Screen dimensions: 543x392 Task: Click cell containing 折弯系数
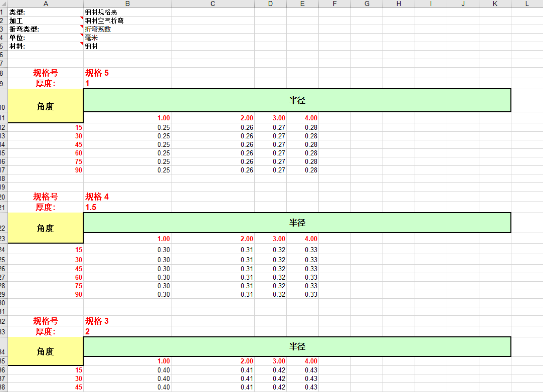[x=127, y=29]
